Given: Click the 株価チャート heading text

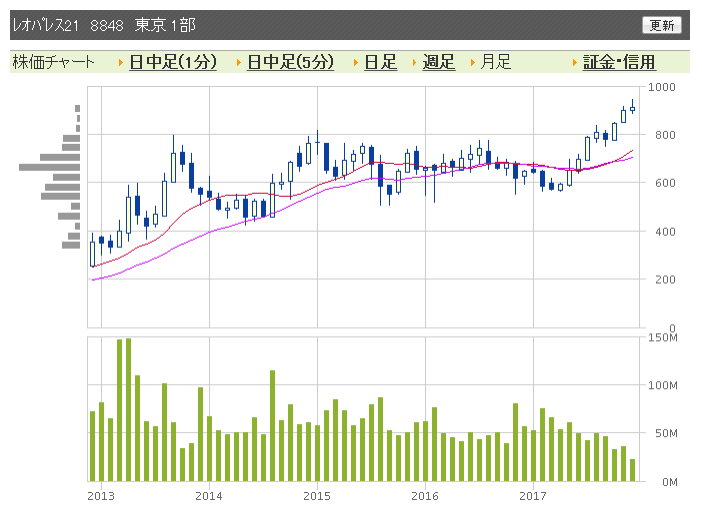Looking at the screenshot, I should pos(54,62).
